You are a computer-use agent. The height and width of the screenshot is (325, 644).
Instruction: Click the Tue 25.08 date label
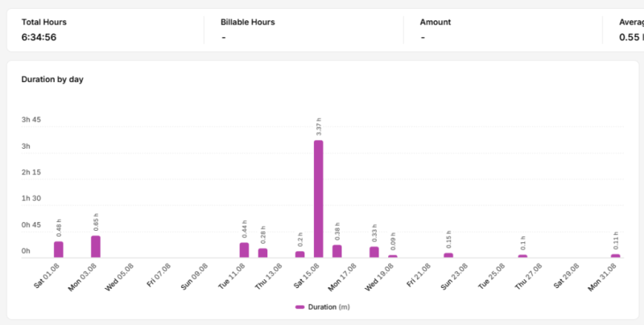tap(491, 276)
